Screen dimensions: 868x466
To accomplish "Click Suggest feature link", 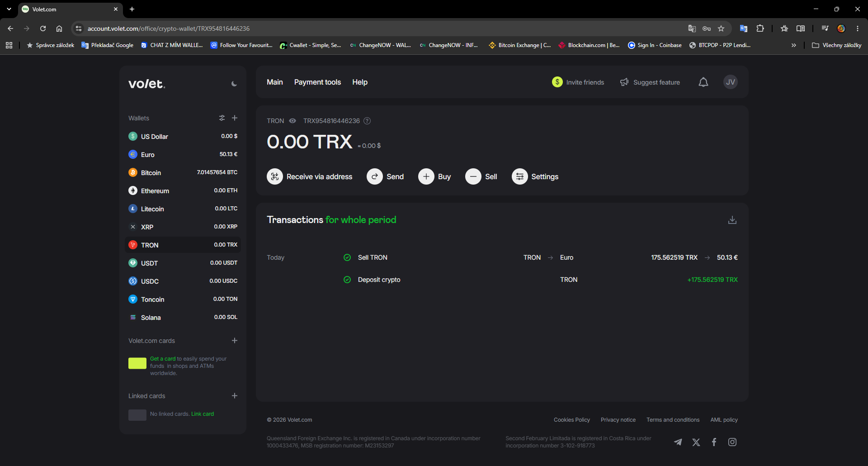I will [650, 82].
